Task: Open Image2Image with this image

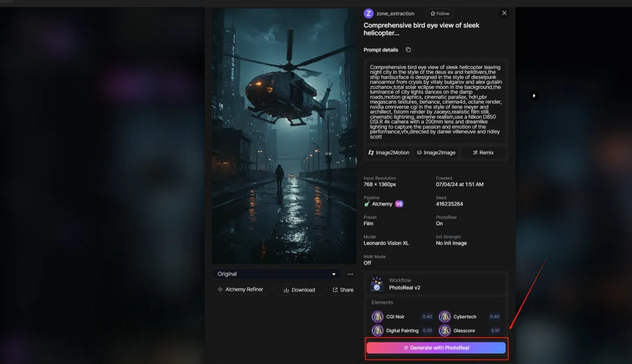Action: click(x=436, y=153)
